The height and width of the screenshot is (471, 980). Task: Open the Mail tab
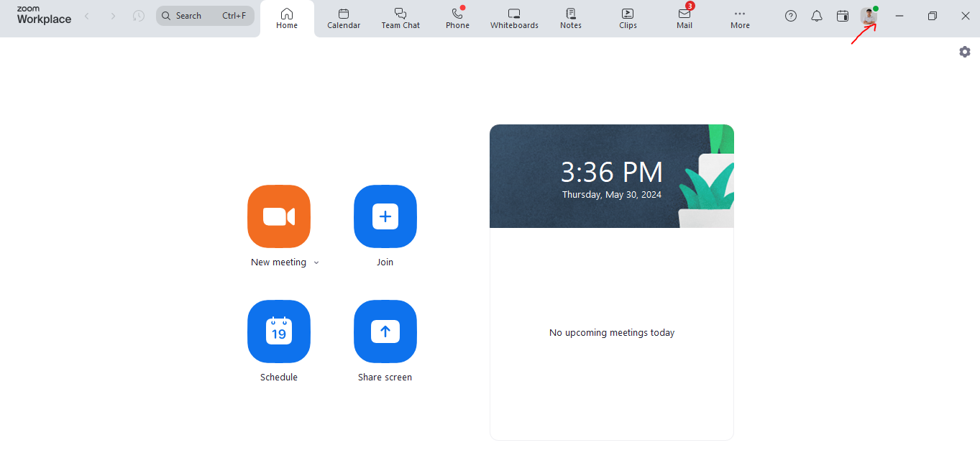pyautogui.click(x=684, y=19)
